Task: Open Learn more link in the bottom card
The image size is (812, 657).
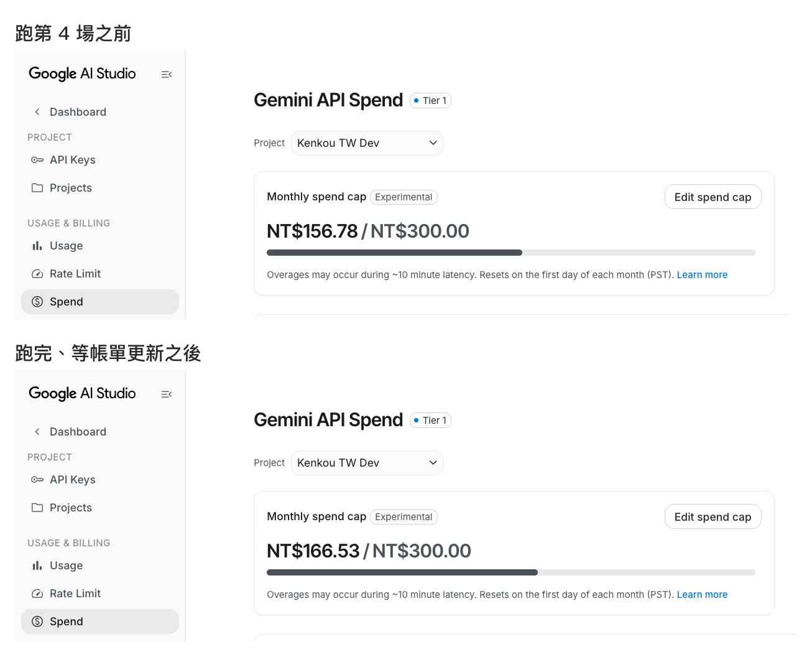Action: [702, 595]
